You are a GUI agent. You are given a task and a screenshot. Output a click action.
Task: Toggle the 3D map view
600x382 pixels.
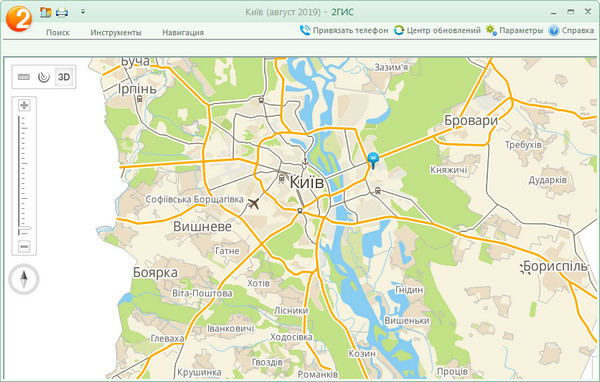(64, 77)
